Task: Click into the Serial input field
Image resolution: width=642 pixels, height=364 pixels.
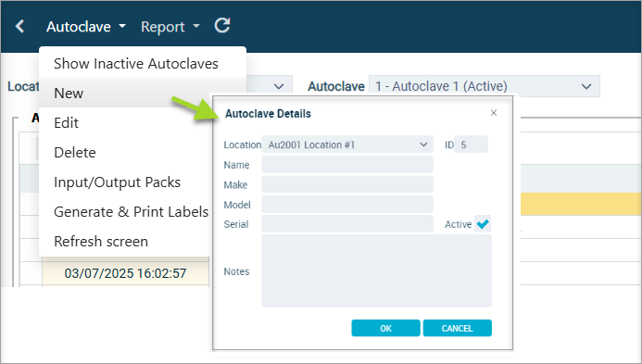Action: click(x=347, y=224)
